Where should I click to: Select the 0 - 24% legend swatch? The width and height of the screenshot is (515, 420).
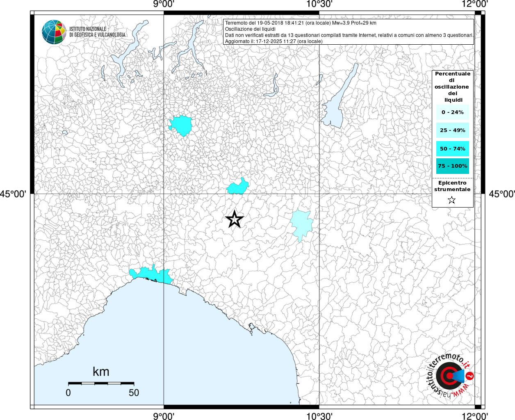(x=452, y=112)
